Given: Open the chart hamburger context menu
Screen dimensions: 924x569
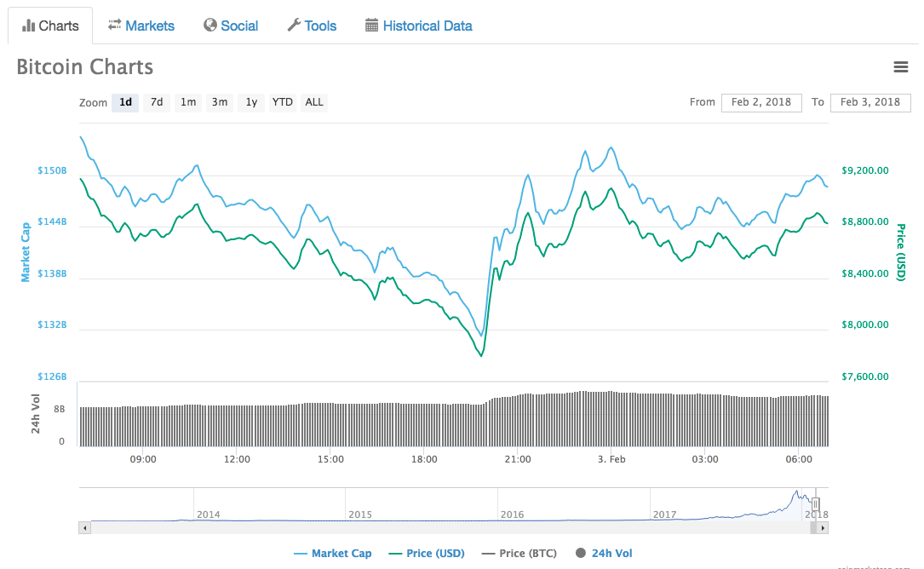Looking at the screenshot, I should click(x=900, y=66).
